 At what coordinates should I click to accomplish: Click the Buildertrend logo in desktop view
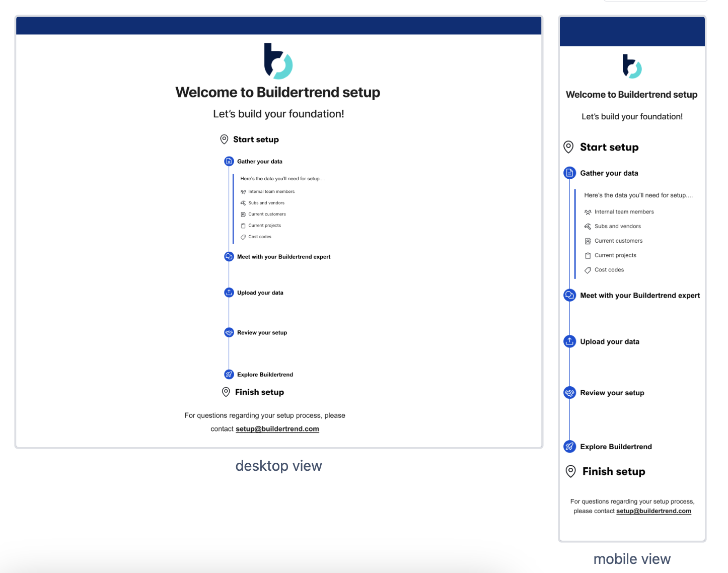tap(278, 61)
